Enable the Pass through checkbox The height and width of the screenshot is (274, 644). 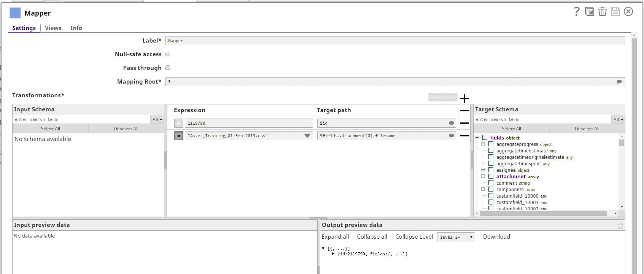(168, 68)
